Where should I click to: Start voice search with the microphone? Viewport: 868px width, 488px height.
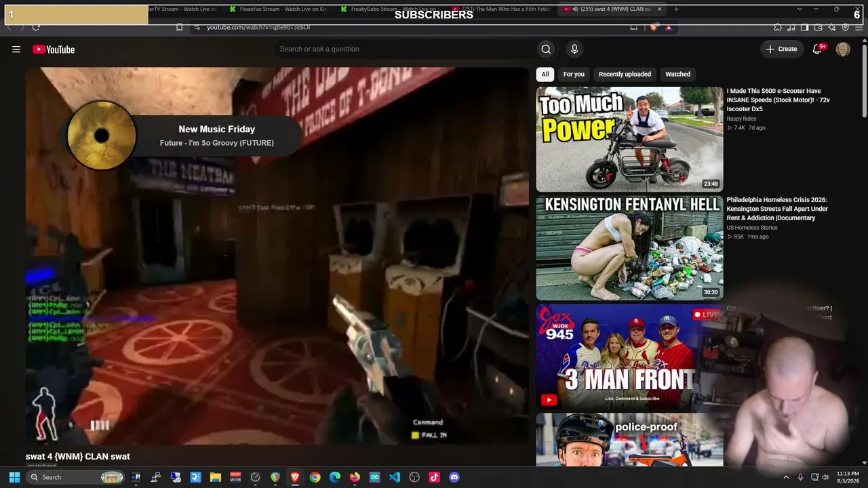(x=574, y=49)
